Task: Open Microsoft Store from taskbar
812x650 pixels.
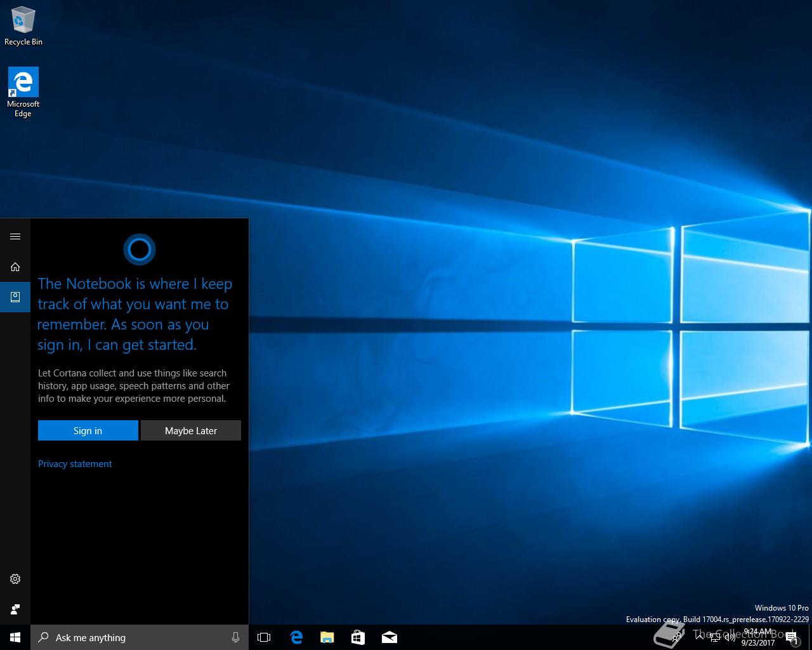Action: [x=358, y=637]
